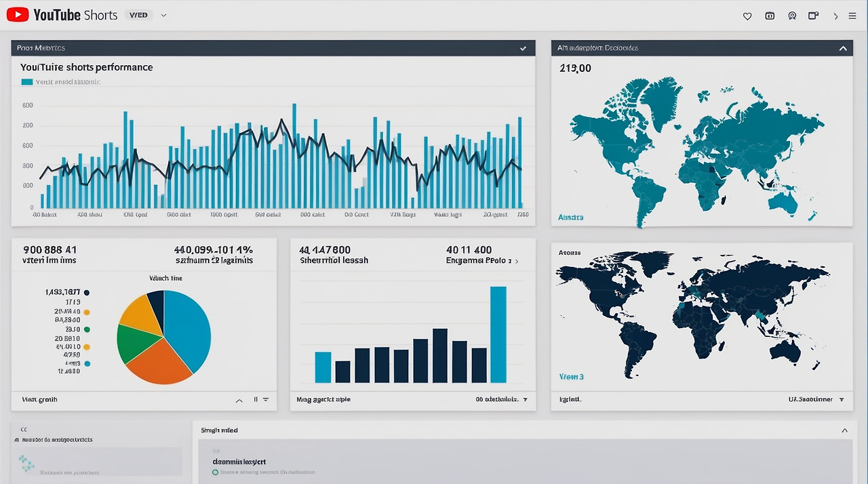Click the teal legend swatch above line chart
This screenshot has width=868, height=484.
27,82
